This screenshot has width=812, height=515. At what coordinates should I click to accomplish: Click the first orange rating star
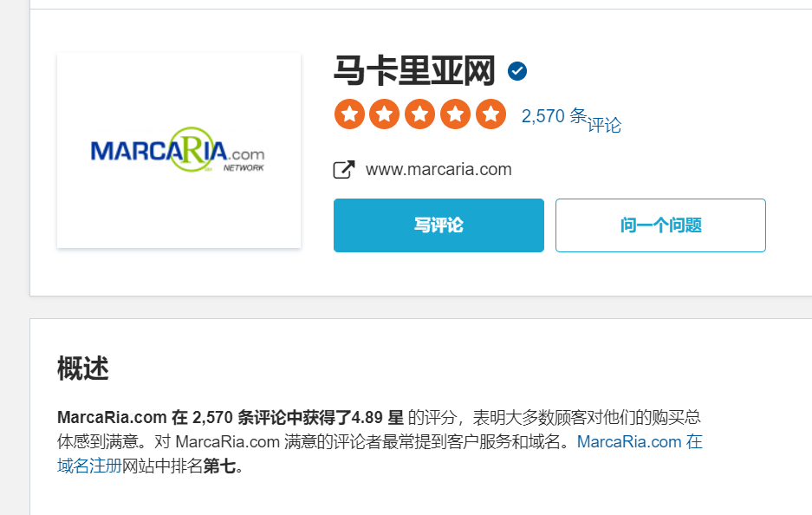click(x=349, y=114)
